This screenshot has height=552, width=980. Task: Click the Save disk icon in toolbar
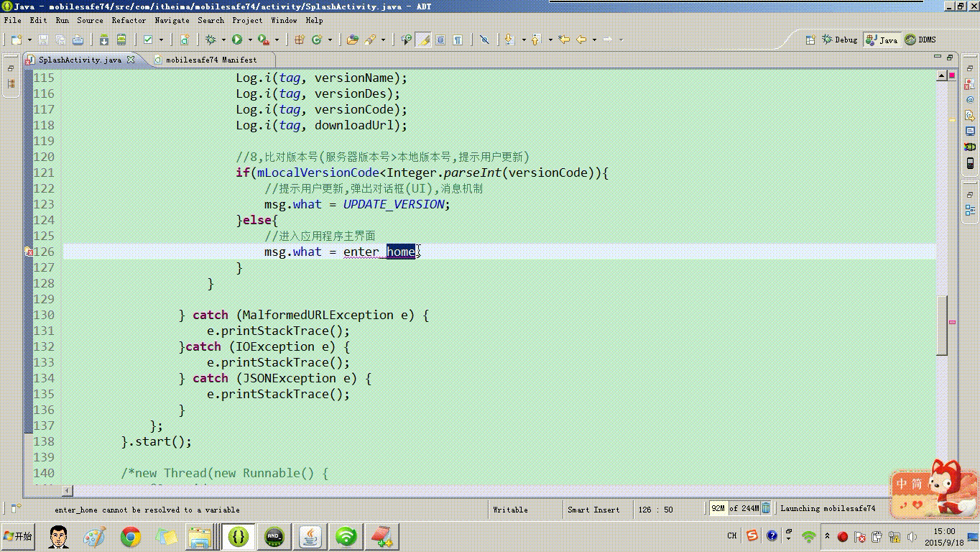[43, 40]
